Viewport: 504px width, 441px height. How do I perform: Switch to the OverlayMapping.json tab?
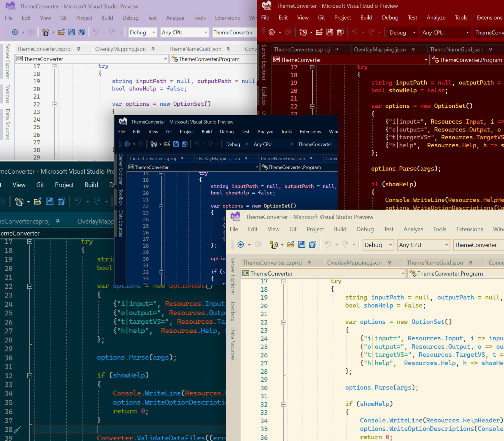pyautogui.click(x=354, y=263)
